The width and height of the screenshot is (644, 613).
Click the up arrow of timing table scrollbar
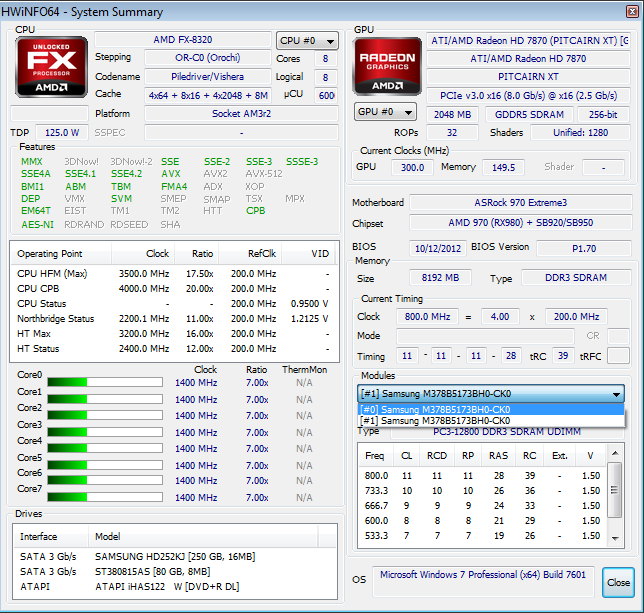pos(615,453)
